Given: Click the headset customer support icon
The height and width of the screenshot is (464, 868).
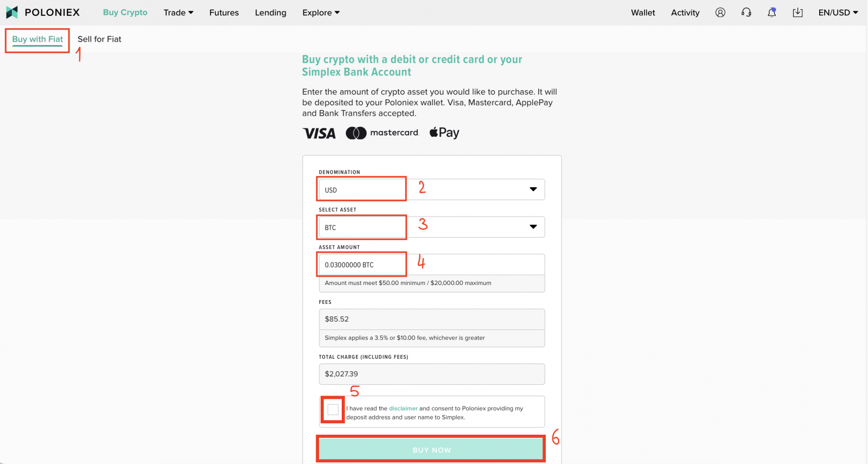Looking at the screenshot, I should 746,12.
